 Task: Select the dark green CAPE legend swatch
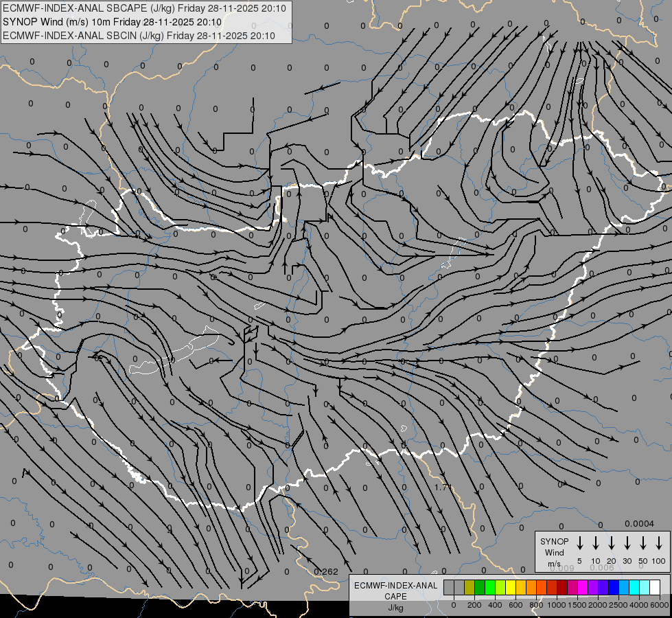(480, 587)
